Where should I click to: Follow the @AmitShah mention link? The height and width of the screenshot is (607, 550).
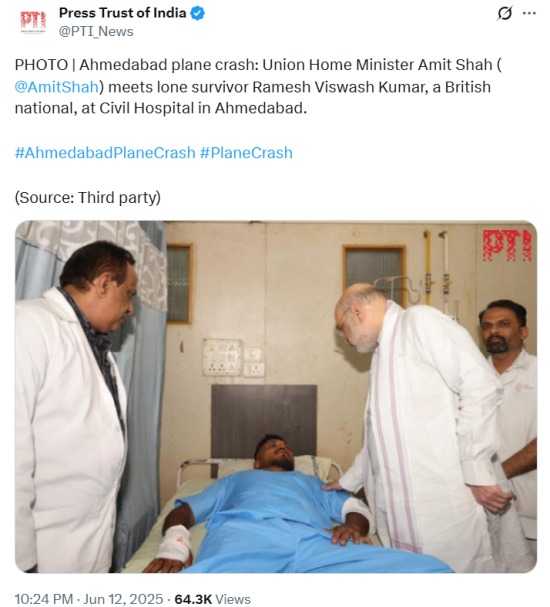tap(57, 87)
